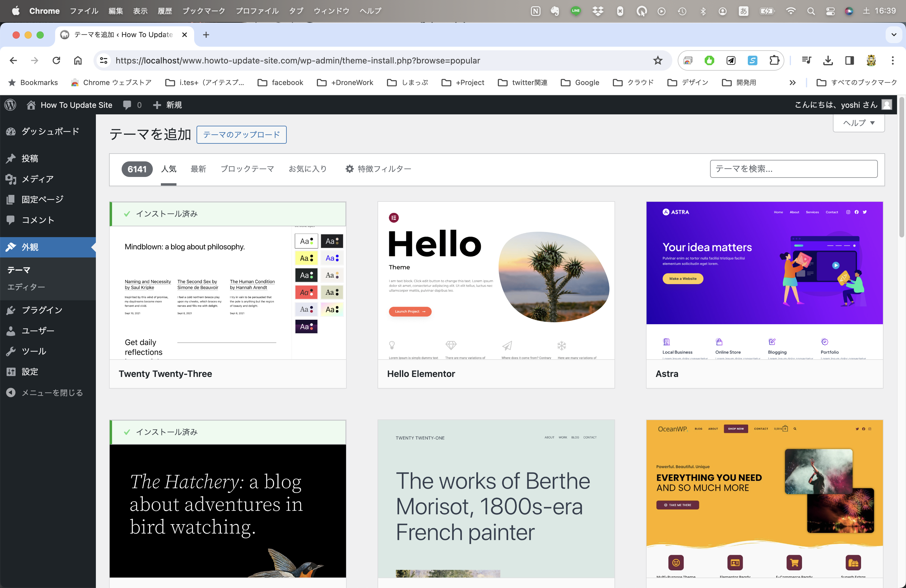
Task: Go back in browser history
Action: coord(13,60)
